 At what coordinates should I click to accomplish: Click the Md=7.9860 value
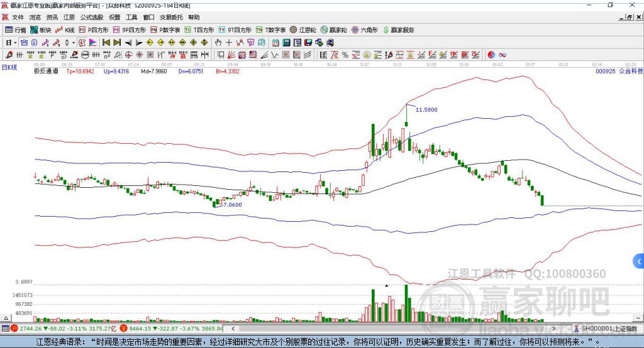(154, 71)
